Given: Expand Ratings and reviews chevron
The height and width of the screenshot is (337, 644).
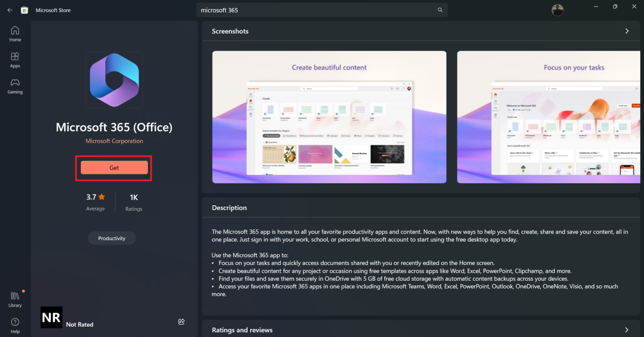Looking at the screenshot, I should point(627,330).
